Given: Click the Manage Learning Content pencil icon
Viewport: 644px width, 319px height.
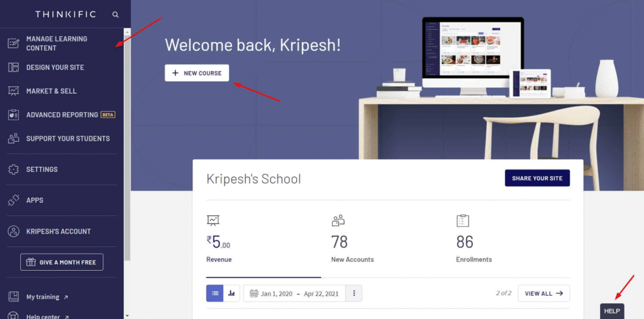Looking at the screenshot, I should [x=13, y=43].
